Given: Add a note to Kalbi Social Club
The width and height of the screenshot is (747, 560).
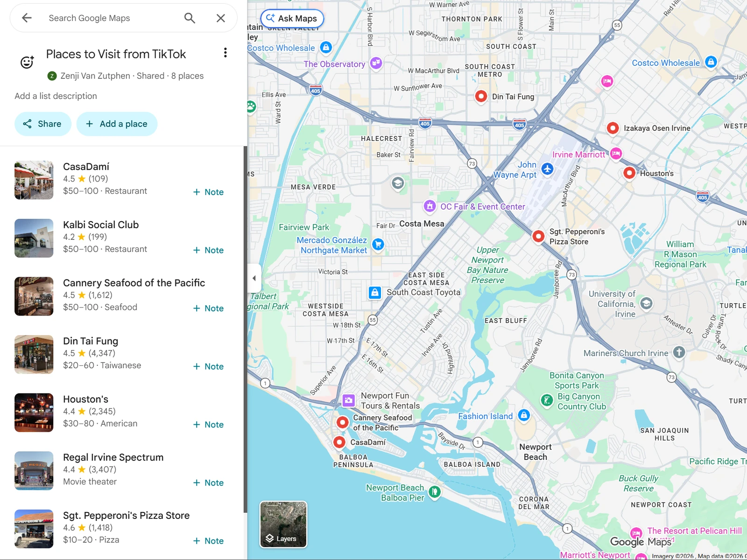Looking at the screenshot, I should pyautogui.click(x=209, y=251).
